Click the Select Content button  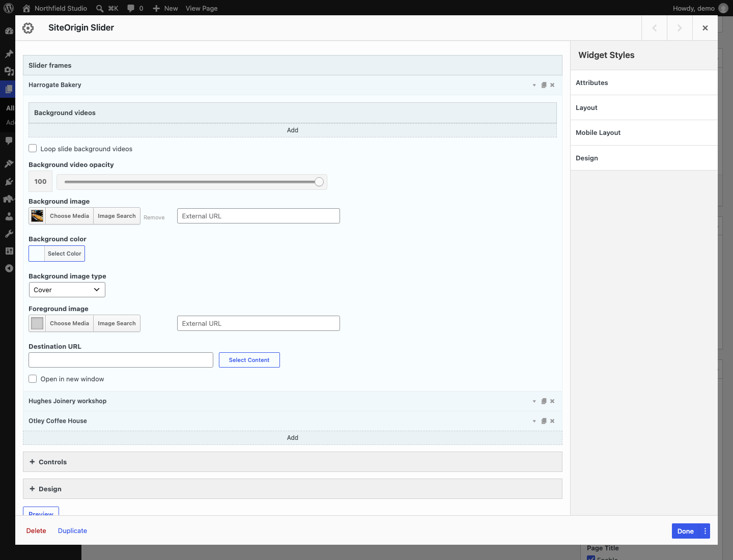tap(249, 360)
